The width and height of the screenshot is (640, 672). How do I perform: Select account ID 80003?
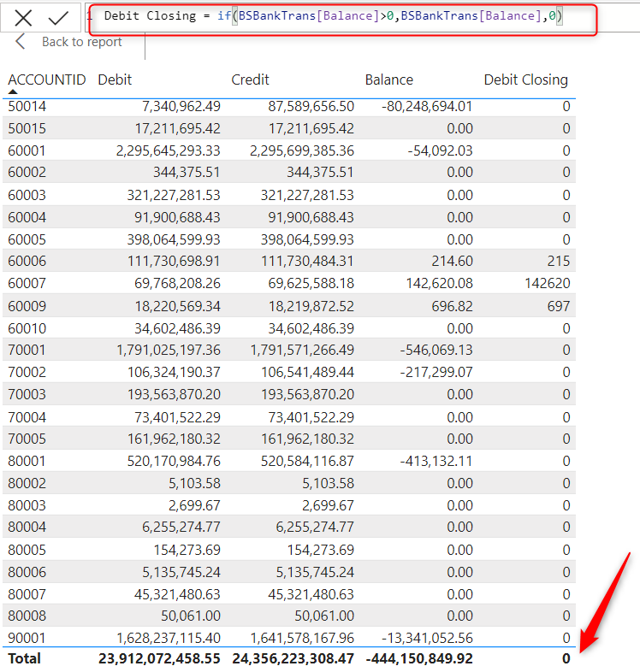(x=27, y=506)
